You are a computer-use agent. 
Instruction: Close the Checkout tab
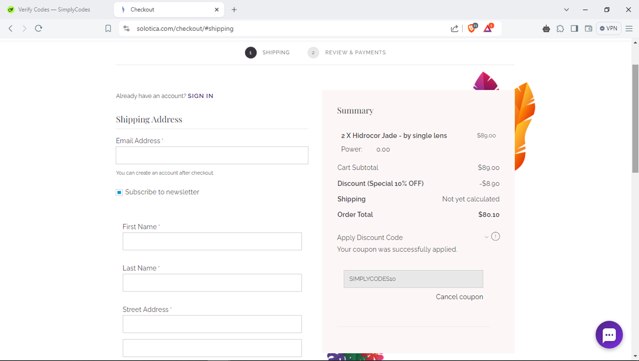[216, 9]
